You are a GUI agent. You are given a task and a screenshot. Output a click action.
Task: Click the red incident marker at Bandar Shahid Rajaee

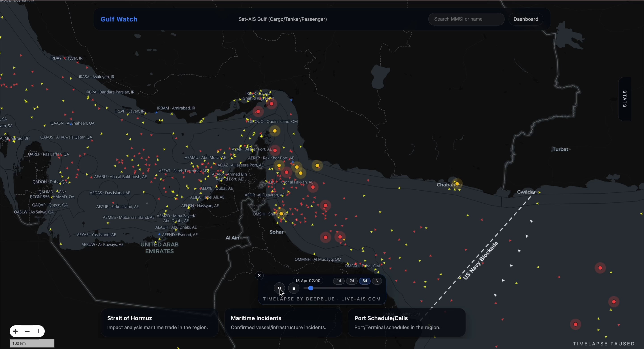pos(271,104)
